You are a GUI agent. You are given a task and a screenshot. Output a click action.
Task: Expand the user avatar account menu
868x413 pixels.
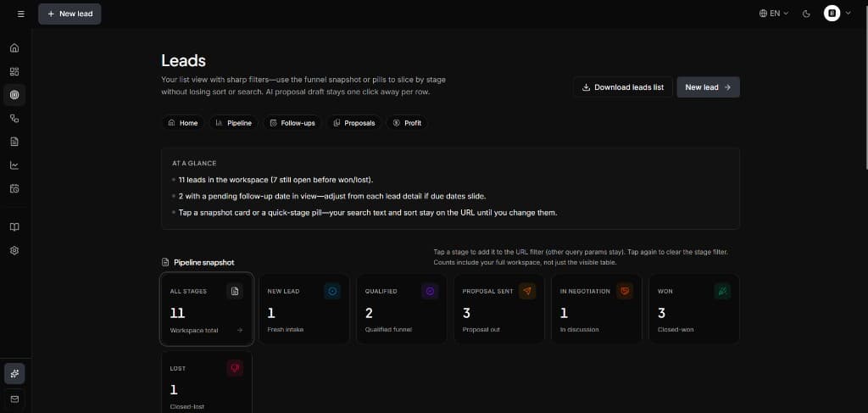point(837,14)
